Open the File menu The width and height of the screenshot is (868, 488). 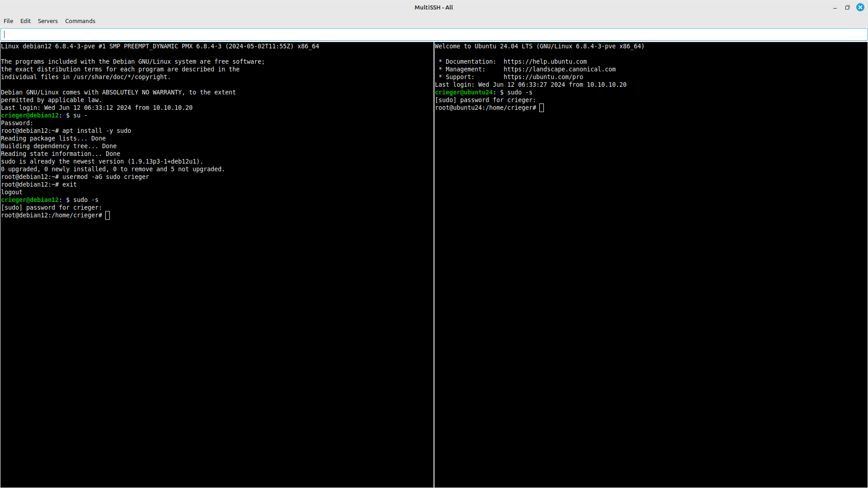click(x=8, y=21)
